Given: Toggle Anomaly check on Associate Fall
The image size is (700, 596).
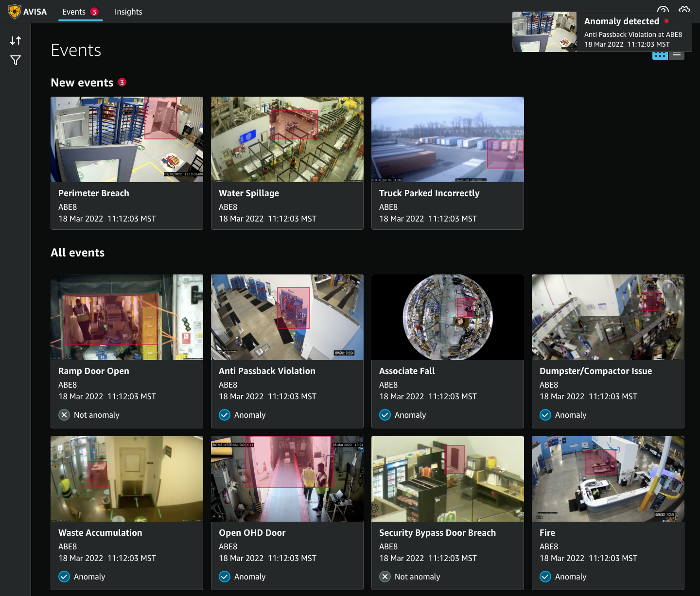Looking at the screenshot, I should click(x=385, y=415).
